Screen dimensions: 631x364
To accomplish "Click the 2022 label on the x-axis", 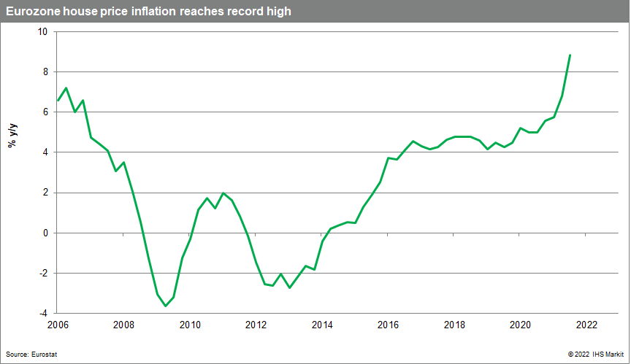I will [x=586, y=325].
